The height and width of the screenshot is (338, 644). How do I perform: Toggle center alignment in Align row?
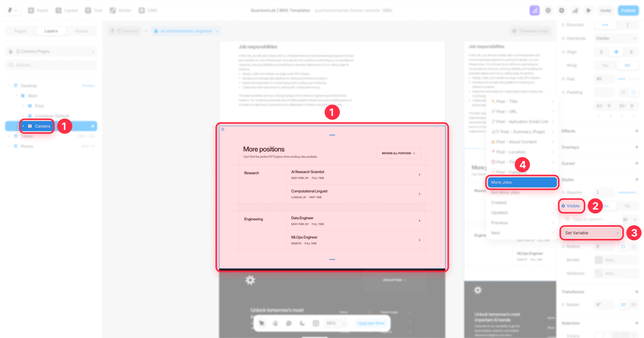click(616, 52)
